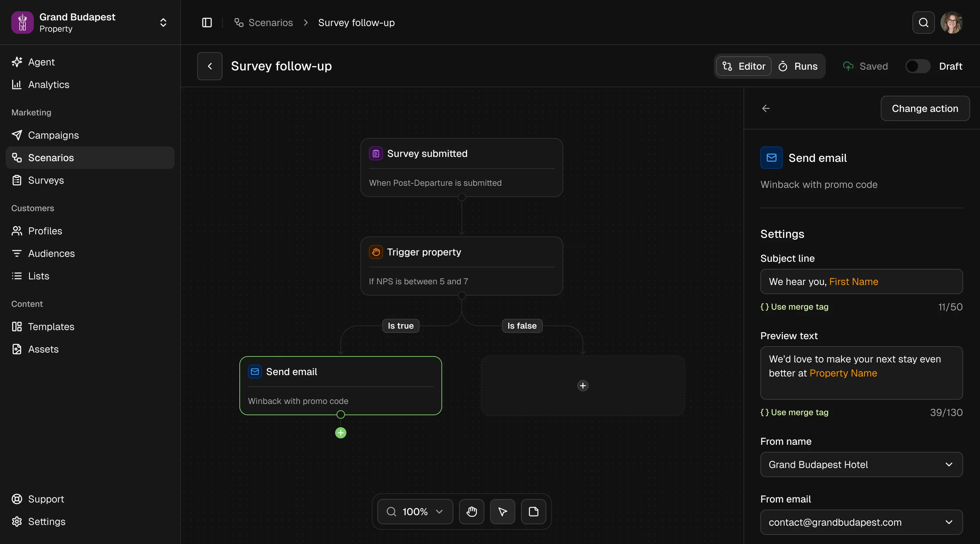Open Lists in the sidebar

coord(90,276)
